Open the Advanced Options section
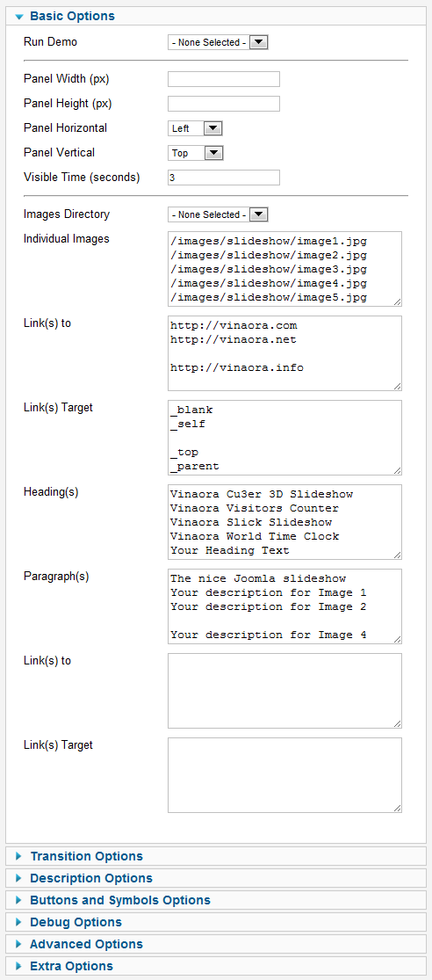This screenshot has width=432, height=980. pos(86,944)
